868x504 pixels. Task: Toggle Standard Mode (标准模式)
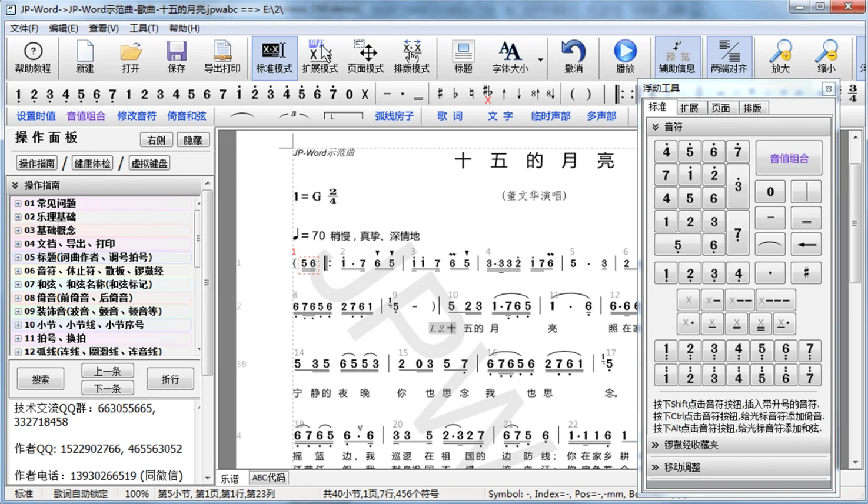(x=274, y=57)
